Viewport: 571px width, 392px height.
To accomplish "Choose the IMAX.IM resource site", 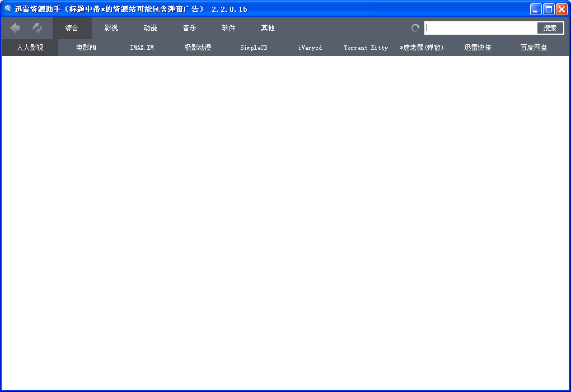I will pyautogui.click(x=142, y=48).
